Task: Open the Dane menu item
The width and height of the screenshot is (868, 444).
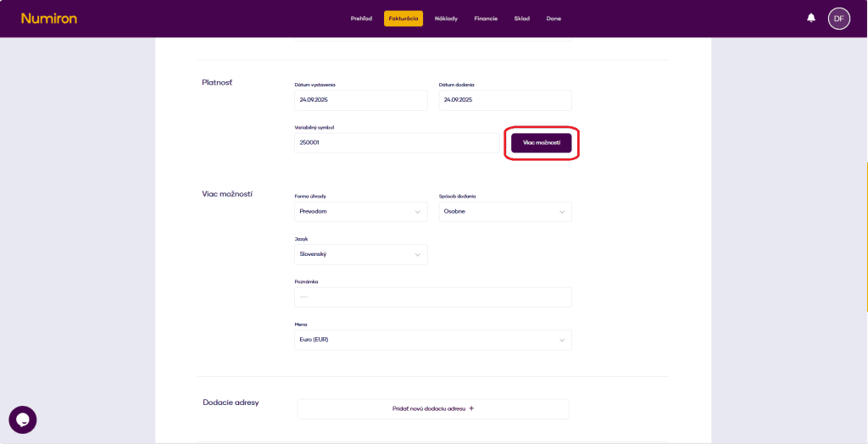Action: pos(554,19)
